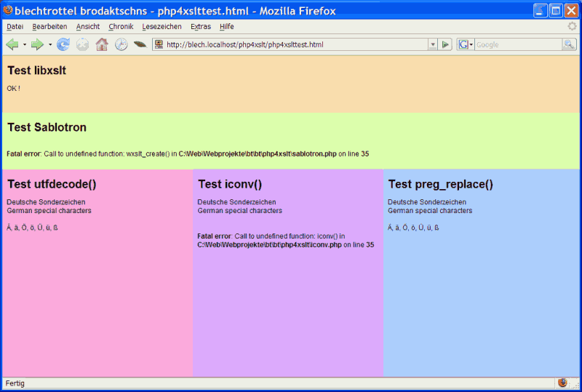The width and height of the screenshot is (582, 392).
Task: Click the green Back arrow button
Action: pyautogui.click(x=12, y=44)
